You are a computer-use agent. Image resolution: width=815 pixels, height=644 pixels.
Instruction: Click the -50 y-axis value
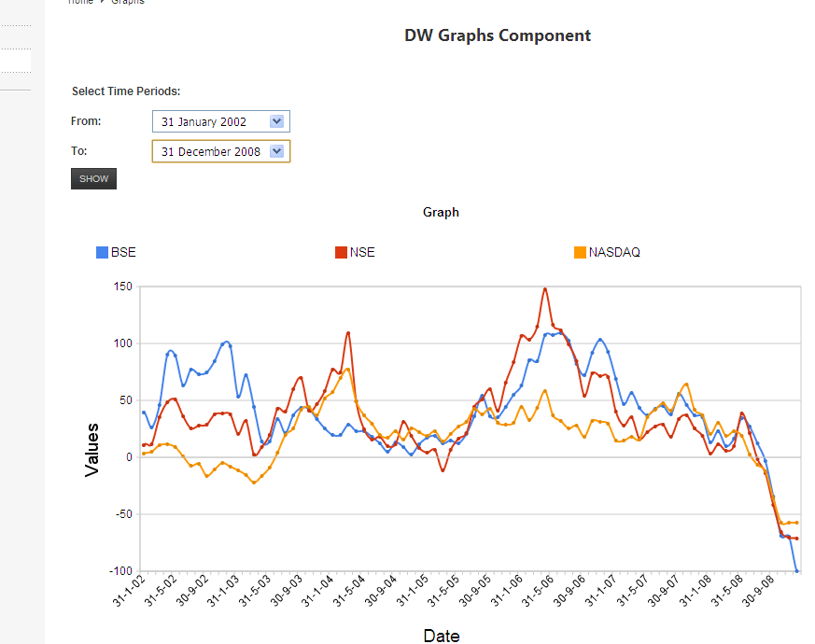[123, 514]
